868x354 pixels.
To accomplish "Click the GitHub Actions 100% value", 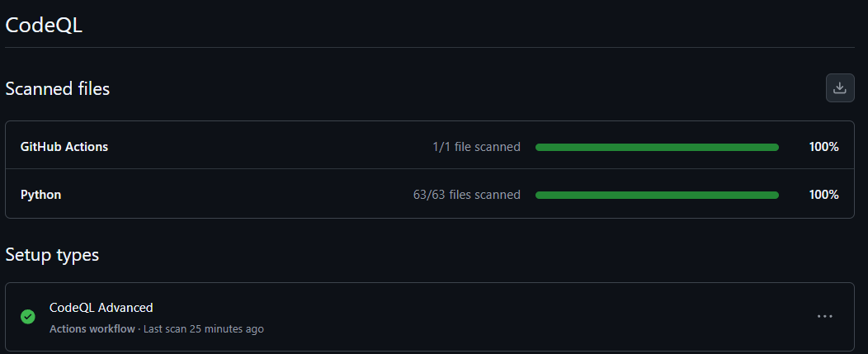I will tap(823, 147).
